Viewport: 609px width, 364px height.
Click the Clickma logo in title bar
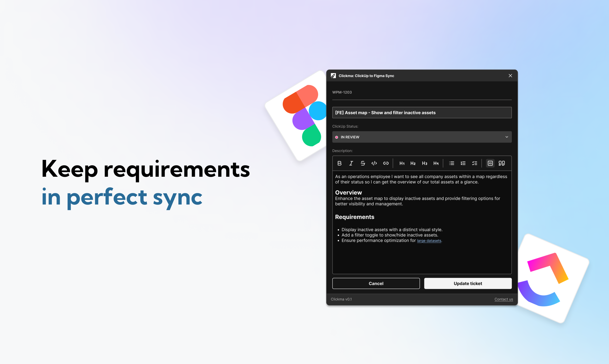click(x=333, y=76)
